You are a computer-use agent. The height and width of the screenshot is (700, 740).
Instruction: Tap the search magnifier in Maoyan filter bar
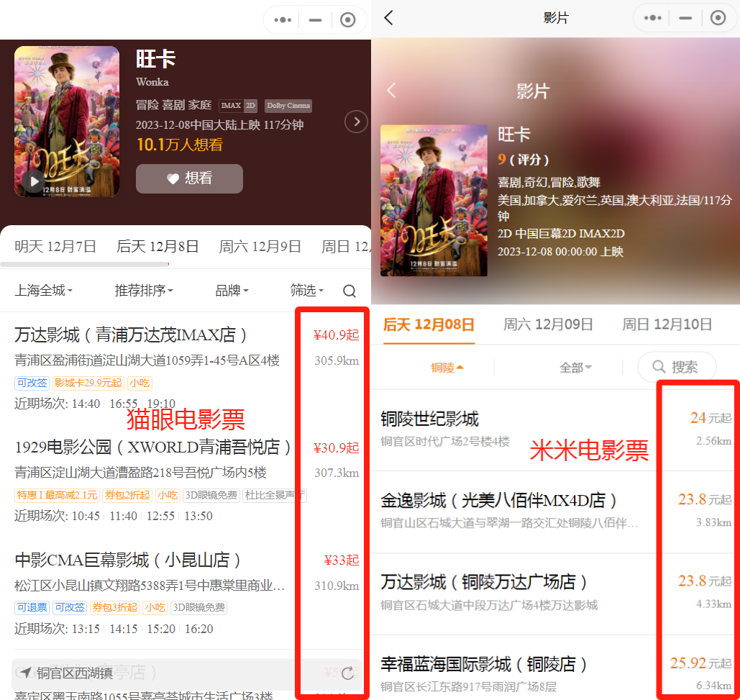350,291
